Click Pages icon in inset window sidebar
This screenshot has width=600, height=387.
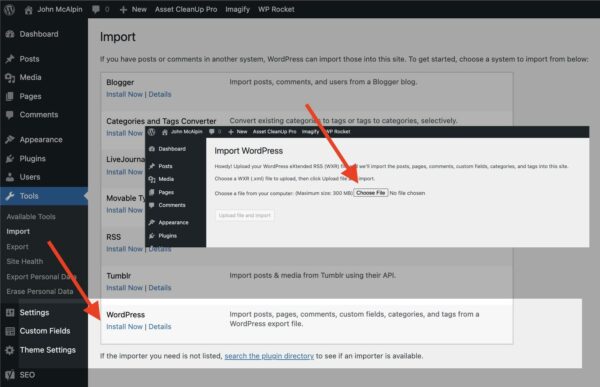coord(152,192)
